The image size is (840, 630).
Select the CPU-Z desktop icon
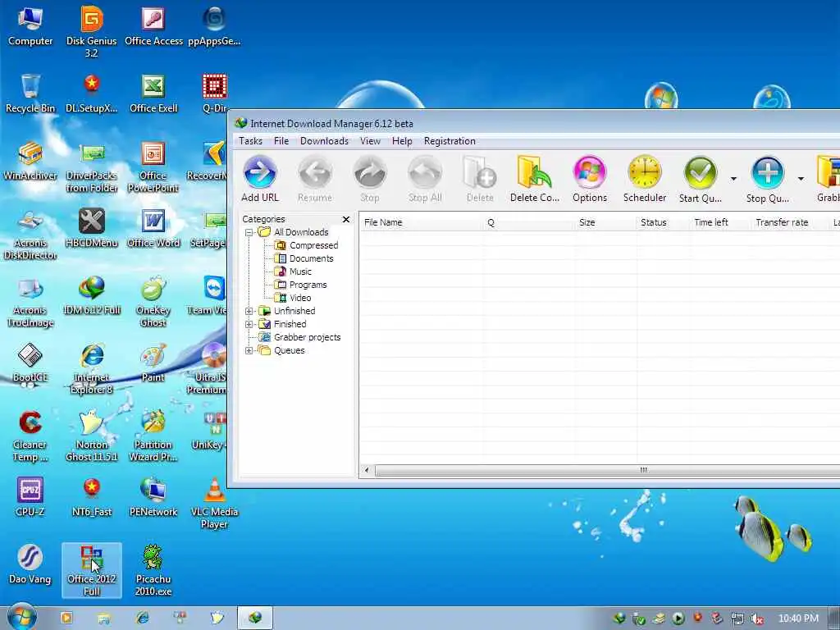coord(30,496)
